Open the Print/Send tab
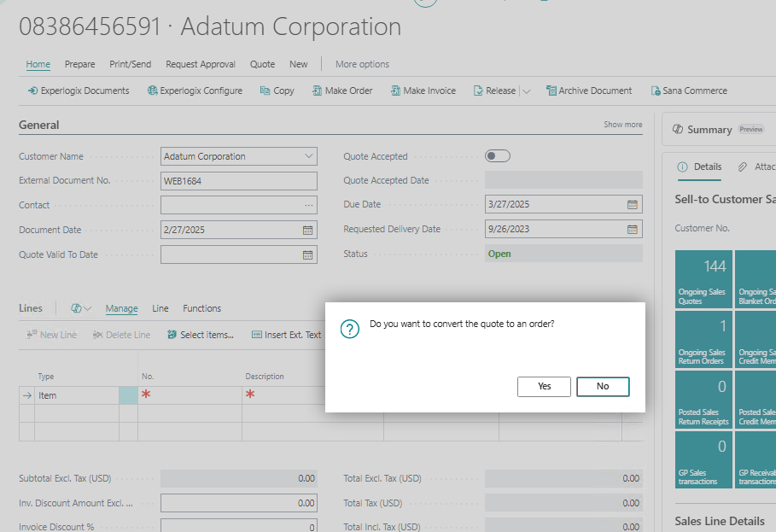 pos(130,64)
